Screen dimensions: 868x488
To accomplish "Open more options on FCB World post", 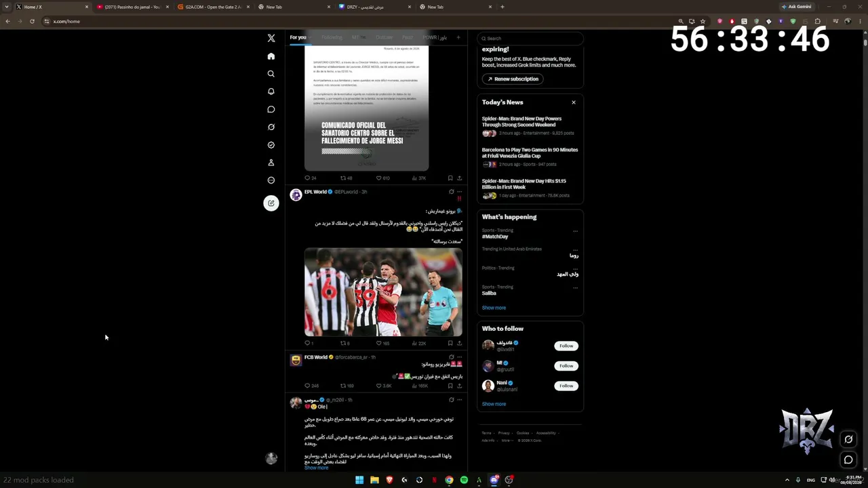I will [x=459, y=357].
